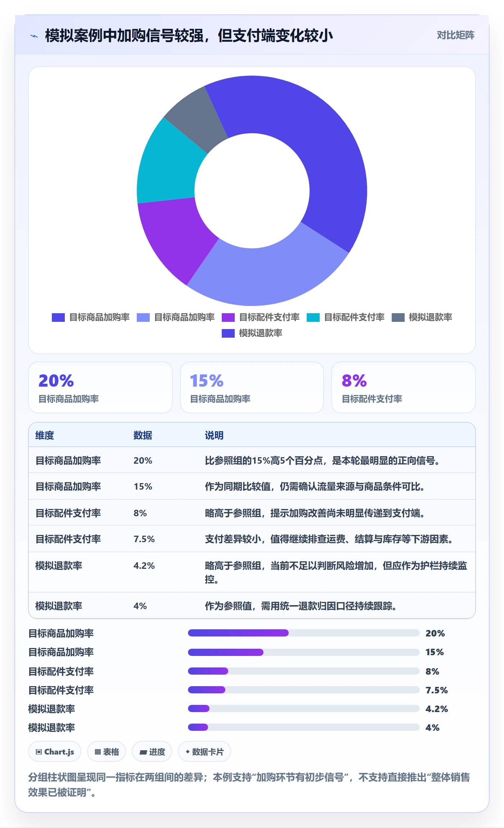The height and width of the screenshot is (828, 504).
Task: Click the progress bar showing 20%
Action: pyautogui.click(x=303, y=633)
